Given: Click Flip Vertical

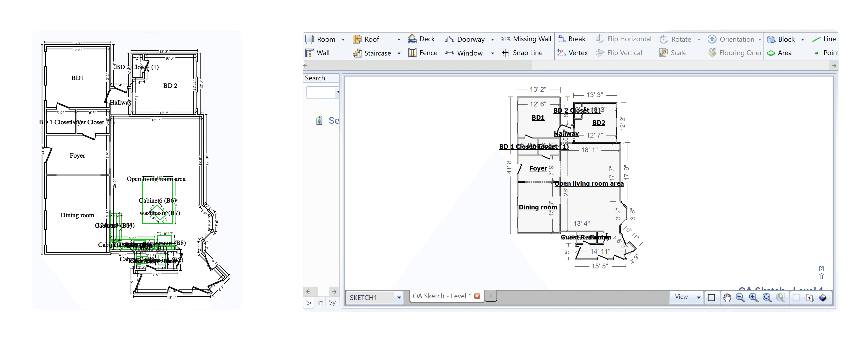Looking at the screenshot, I should 619,53.
